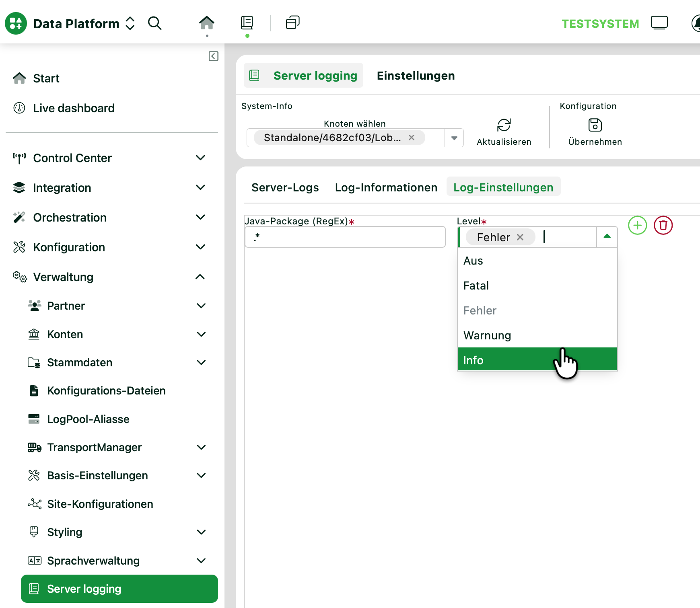Click the stacked windows icon in top bar
The height and width of the screenshot is (608, 700).
(x=293, y=23)
